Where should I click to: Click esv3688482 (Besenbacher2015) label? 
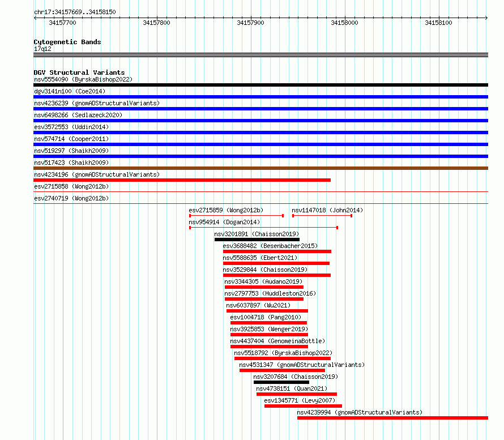point(270,246)
